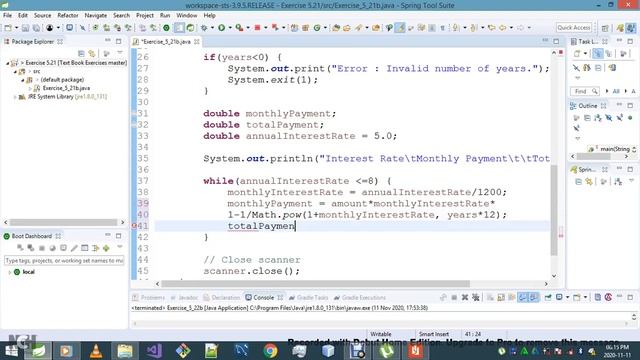
Task: Click the Search flashlight toolbar icon
Action: [359, 28]
